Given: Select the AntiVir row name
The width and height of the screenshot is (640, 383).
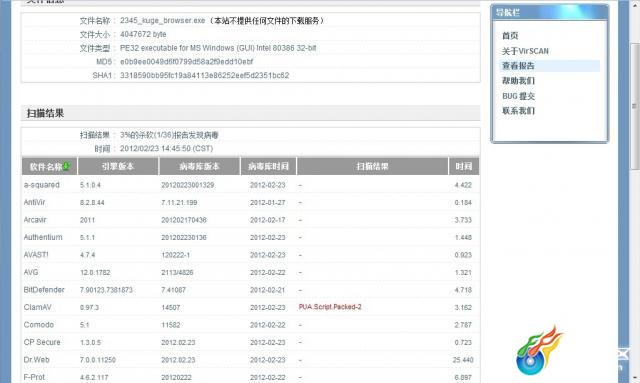Looking at the screenshot, I should [x=34, y=203].
